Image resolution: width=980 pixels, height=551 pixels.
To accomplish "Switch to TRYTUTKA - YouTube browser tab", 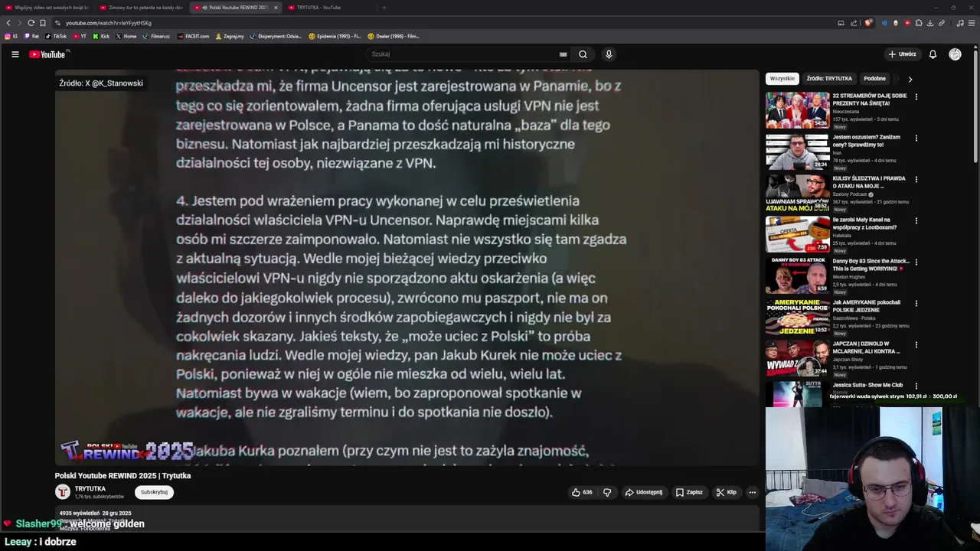I will point(329,8).
